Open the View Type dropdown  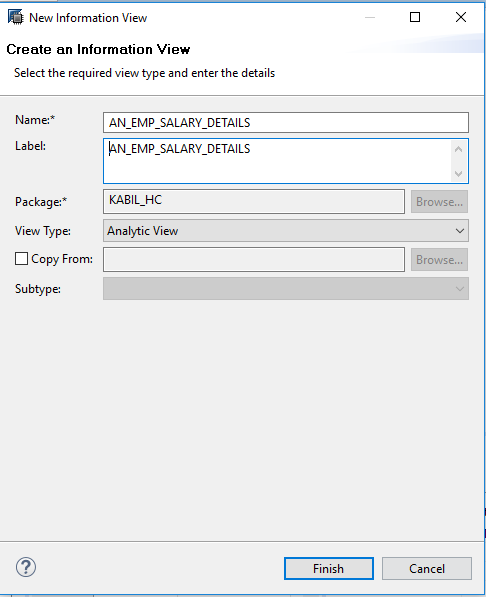[286, 231]
